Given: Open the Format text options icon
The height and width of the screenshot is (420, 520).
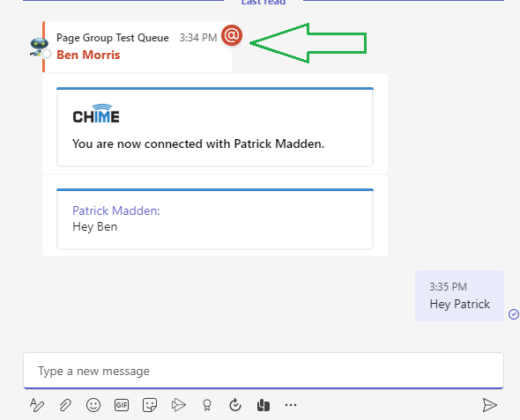Looking at the screenshot, I should (37, 405).
